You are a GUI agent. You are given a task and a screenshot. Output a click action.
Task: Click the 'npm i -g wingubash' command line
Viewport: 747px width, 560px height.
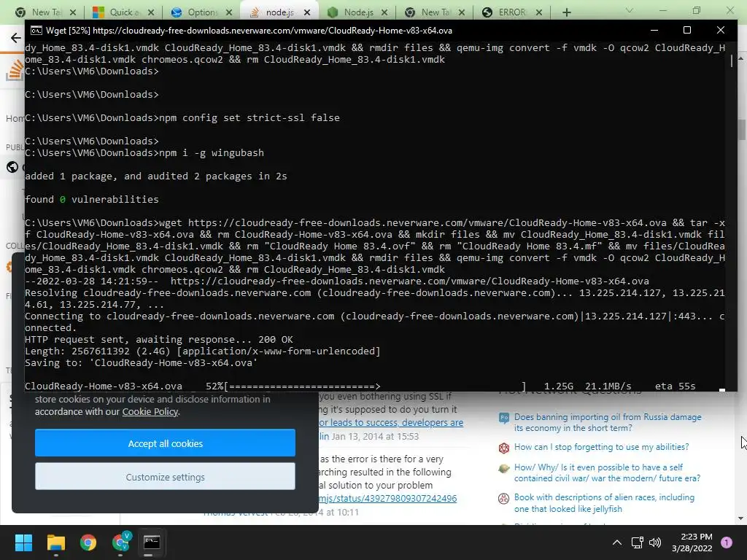point(144,153)
